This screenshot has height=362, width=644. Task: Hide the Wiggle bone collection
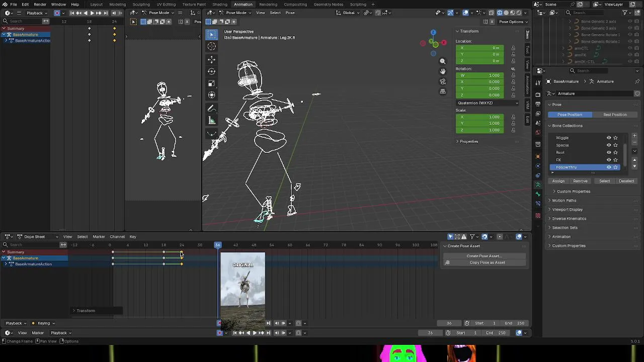coord(609,138)
